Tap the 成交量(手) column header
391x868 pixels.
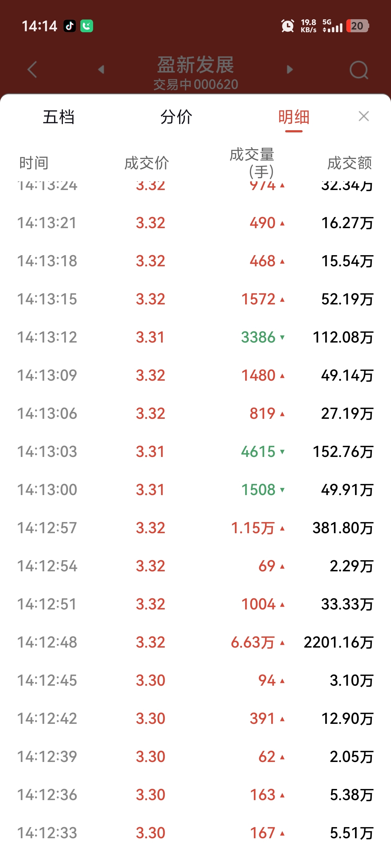tap(252, 163)
